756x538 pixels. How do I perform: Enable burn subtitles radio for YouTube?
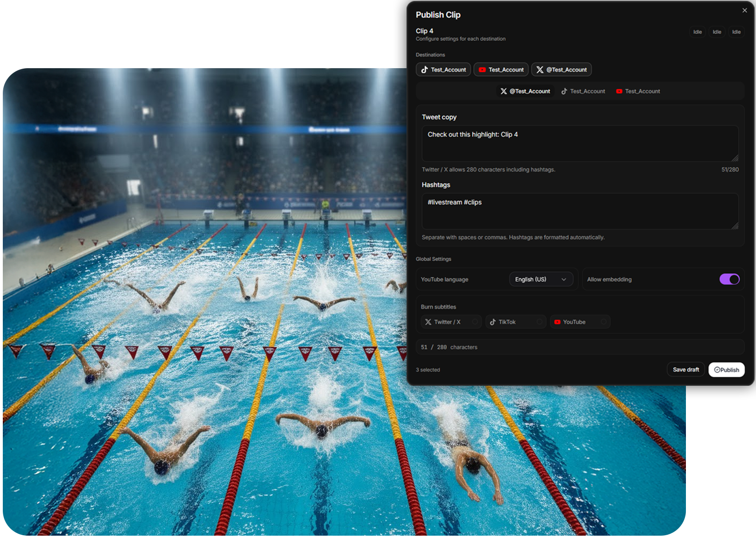pyautogui.click(x=603, y=322)
